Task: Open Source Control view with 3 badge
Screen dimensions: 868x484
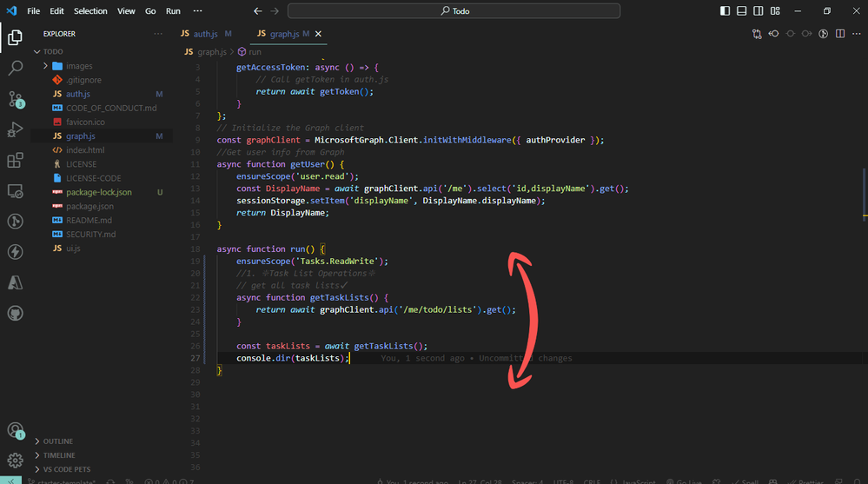Action: click(x=15, y=99)
